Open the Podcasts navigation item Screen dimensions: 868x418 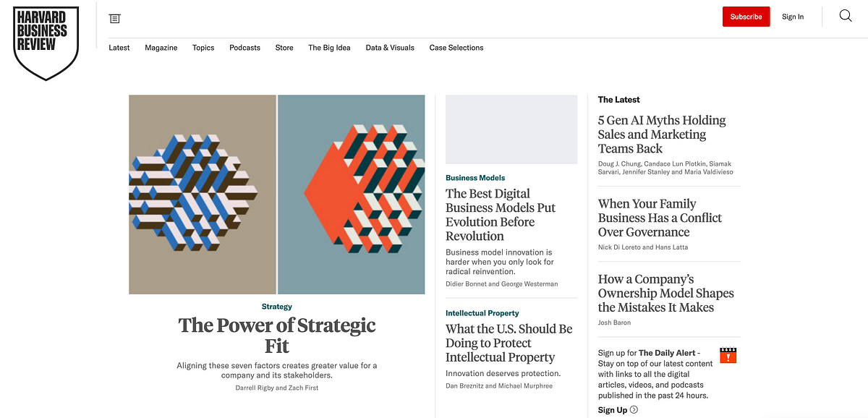244,48
